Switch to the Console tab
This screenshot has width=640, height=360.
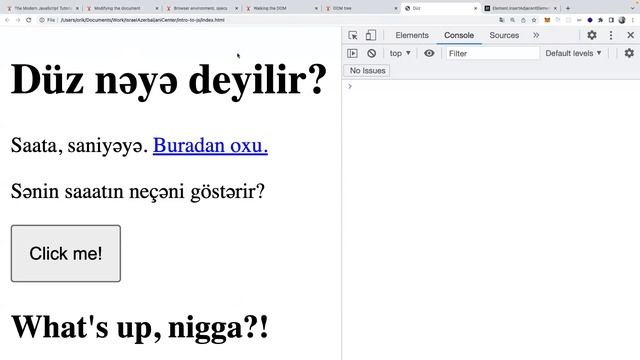[x=459, y=36]
